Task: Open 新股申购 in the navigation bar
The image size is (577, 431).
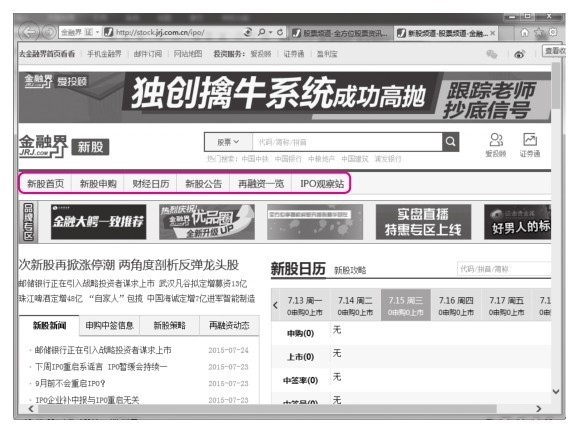Action: (98, 183)
